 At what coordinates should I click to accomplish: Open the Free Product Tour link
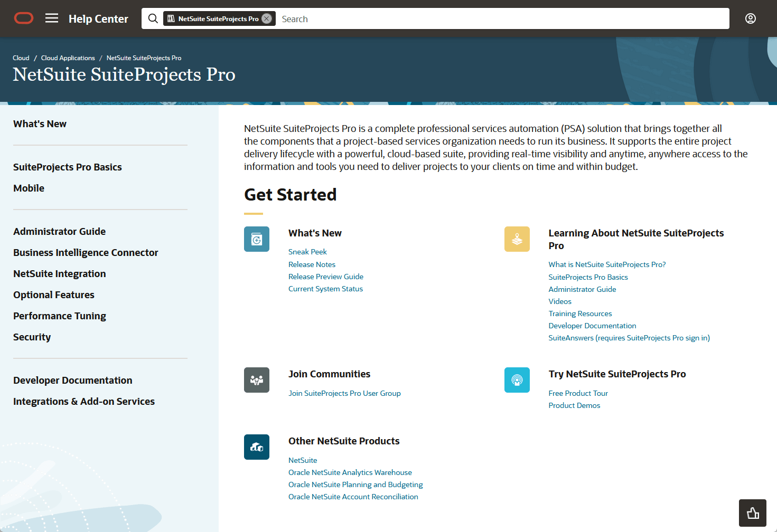coord(578,393)
